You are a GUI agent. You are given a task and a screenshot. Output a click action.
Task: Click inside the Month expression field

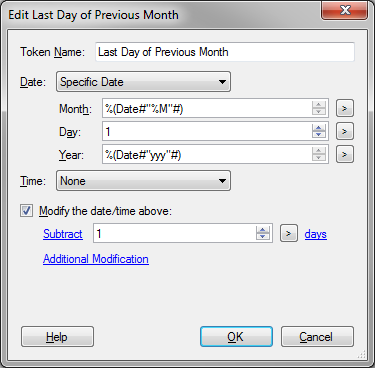pyautogui.click(x=207, y=108)
